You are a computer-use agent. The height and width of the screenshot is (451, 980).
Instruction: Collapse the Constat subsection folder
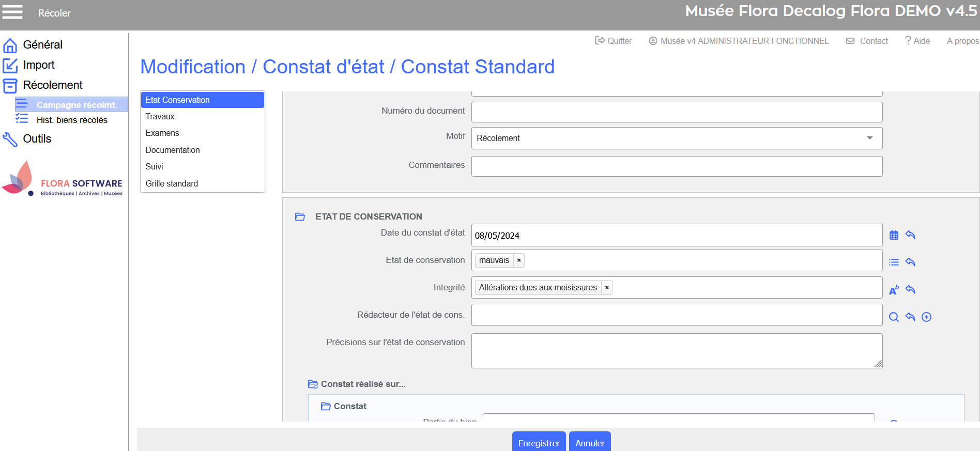(326, 407)
